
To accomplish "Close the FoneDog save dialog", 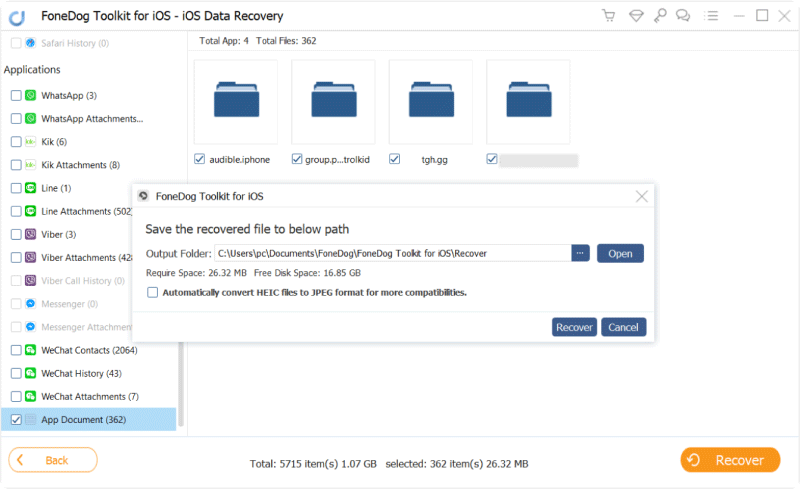I will pos(641,197).
